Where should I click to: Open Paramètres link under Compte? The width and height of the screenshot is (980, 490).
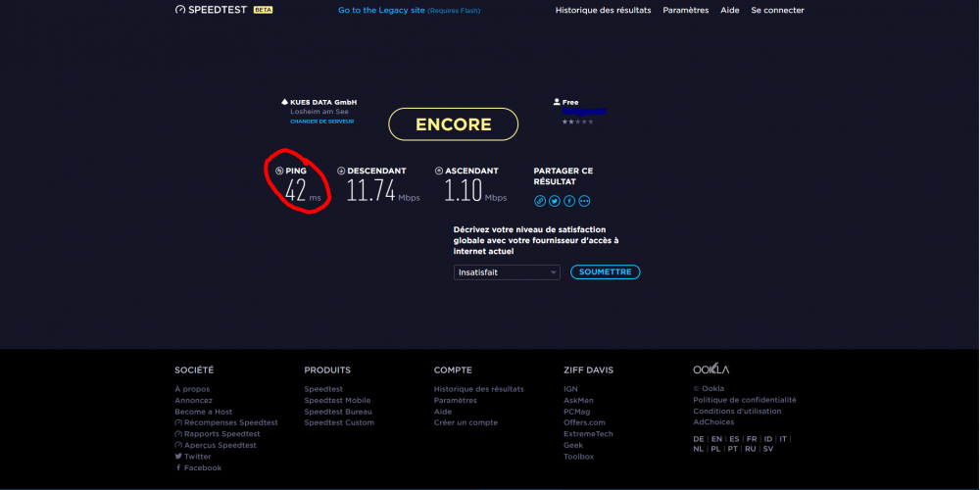point(456,400)
